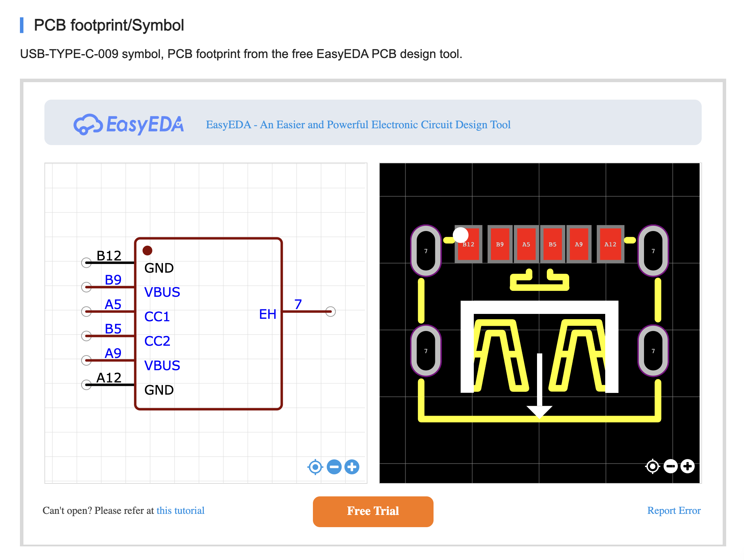Select the red A12 pad on footprint

pyautogui.click(x=610, y=244)
